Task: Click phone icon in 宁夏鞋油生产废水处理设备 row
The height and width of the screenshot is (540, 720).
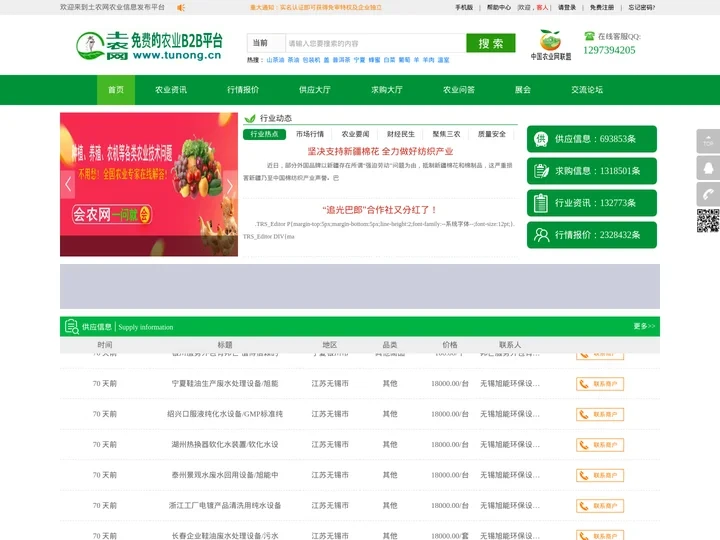Action: (x=583, y=384)
